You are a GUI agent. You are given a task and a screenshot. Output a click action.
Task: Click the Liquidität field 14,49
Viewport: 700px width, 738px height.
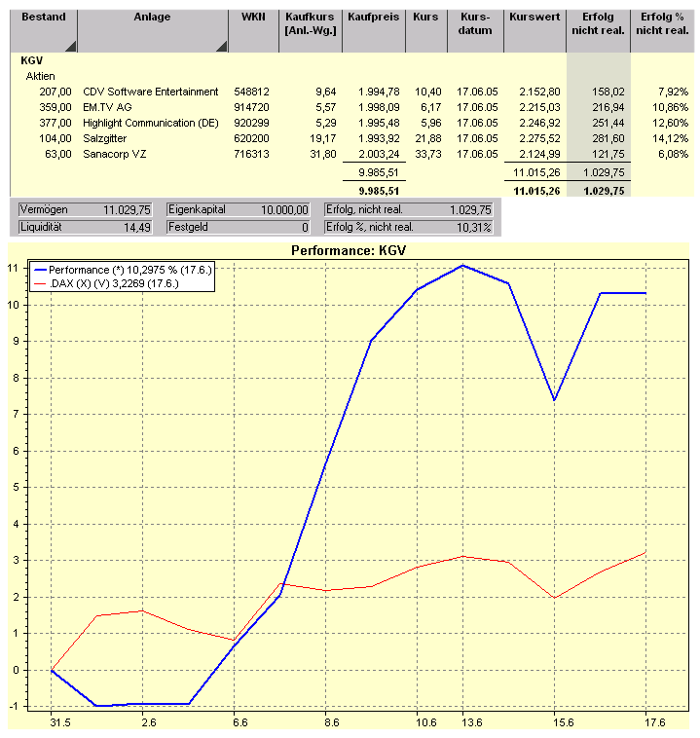click(x=86, y=227)
